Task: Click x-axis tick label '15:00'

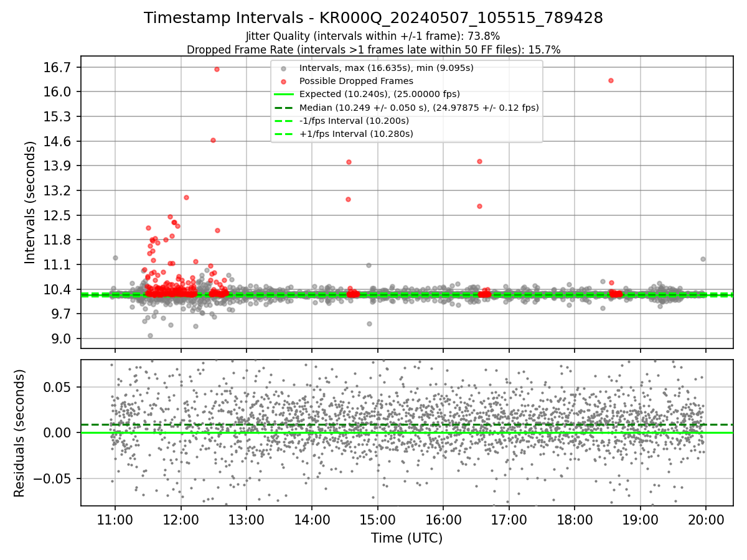Action: 378,520
